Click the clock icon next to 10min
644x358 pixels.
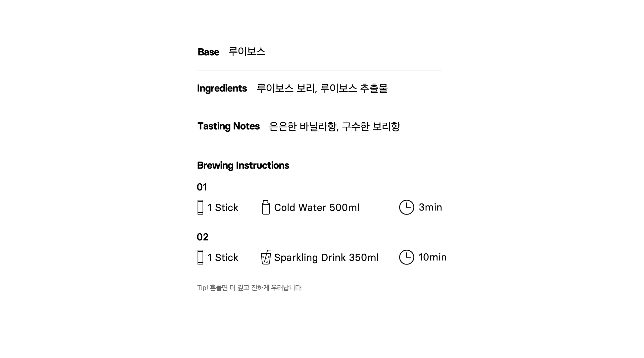click(x=407, y=257)
